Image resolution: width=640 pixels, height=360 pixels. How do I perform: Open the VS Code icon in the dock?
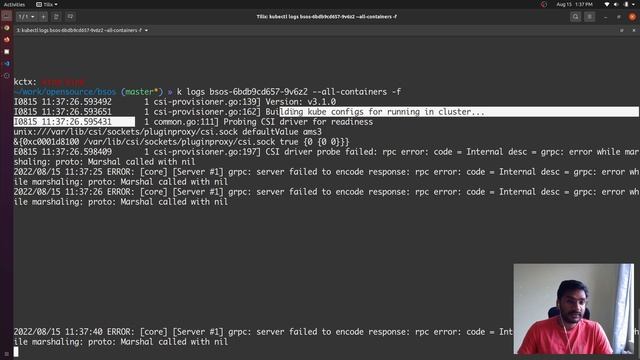[x=7, y=64]
